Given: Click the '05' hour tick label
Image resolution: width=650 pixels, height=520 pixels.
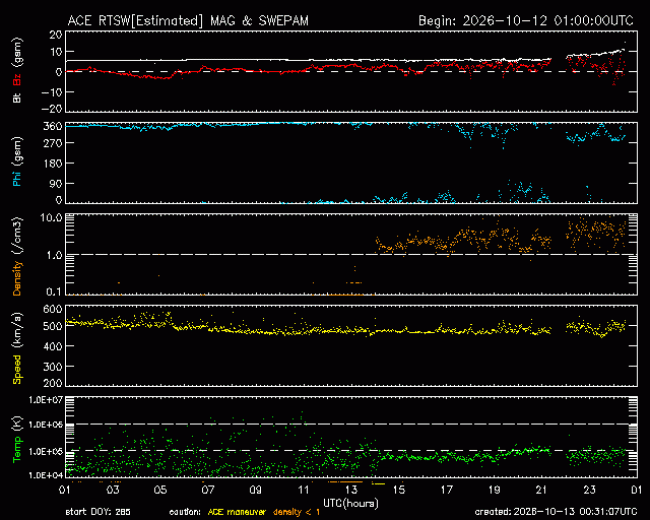Looking at the screenshot, I should tap(160, 490).
